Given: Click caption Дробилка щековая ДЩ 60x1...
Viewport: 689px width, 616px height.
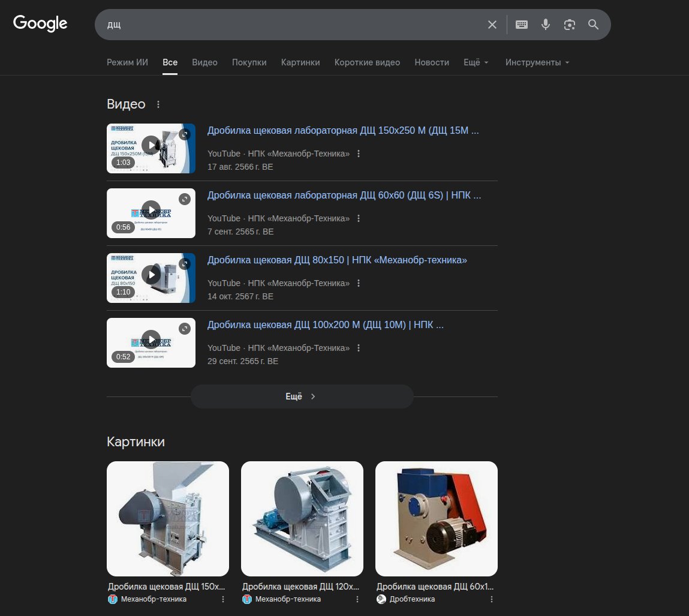Looking at the screenshot, I should [x=435, y=587].
